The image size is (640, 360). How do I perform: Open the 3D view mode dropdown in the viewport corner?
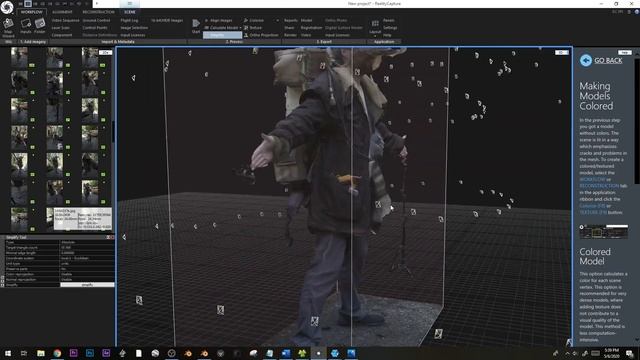(562, 53)
